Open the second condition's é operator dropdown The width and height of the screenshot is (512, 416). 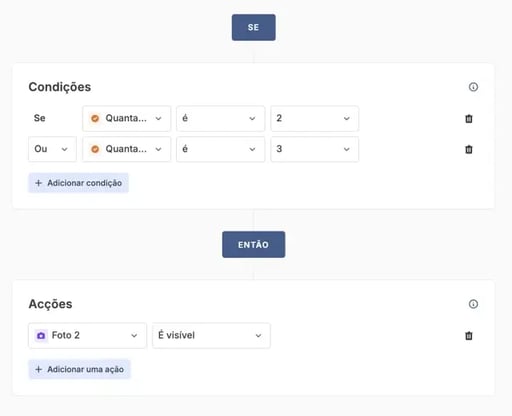click(220, 149)
